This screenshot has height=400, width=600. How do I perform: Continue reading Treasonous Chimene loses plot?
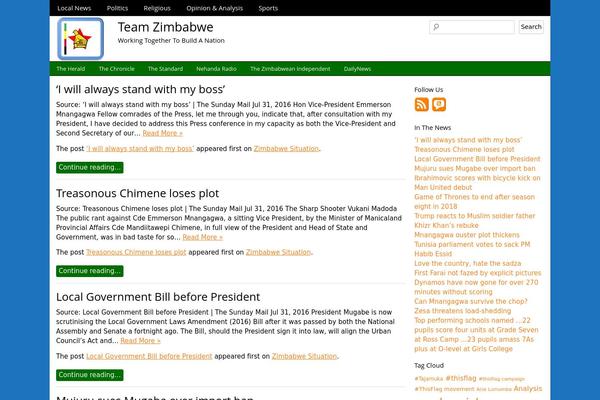pos(90,271)
